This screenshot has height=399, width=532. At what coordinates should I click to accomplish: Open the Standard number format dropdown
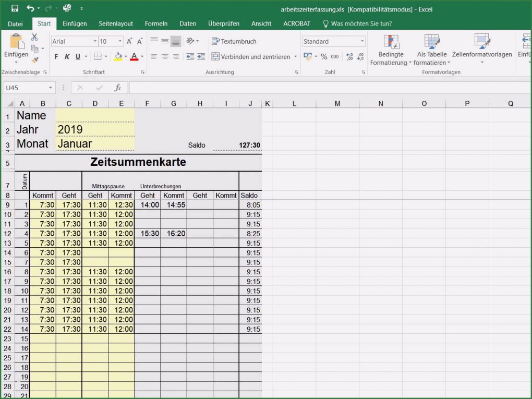362,41
